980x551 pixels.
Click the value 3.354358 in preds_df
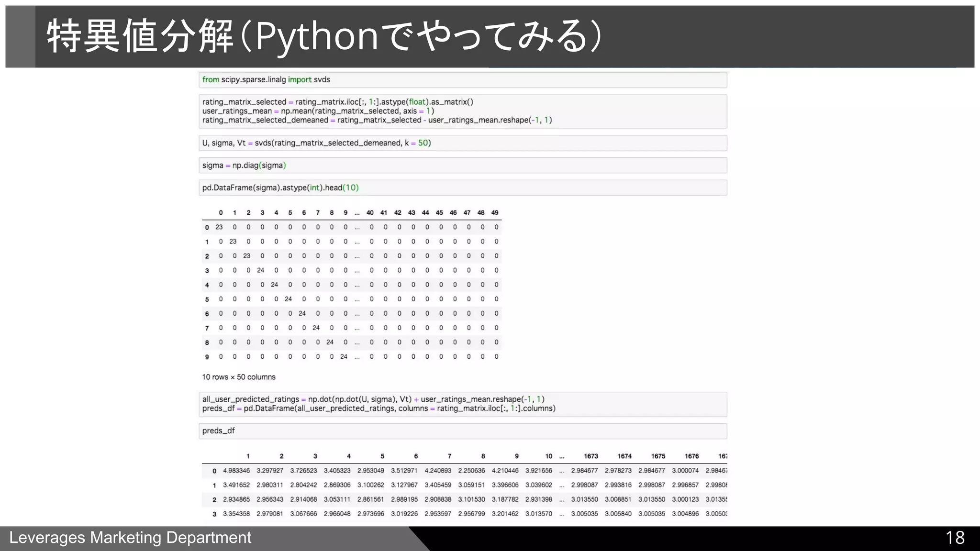coord(236,514)
